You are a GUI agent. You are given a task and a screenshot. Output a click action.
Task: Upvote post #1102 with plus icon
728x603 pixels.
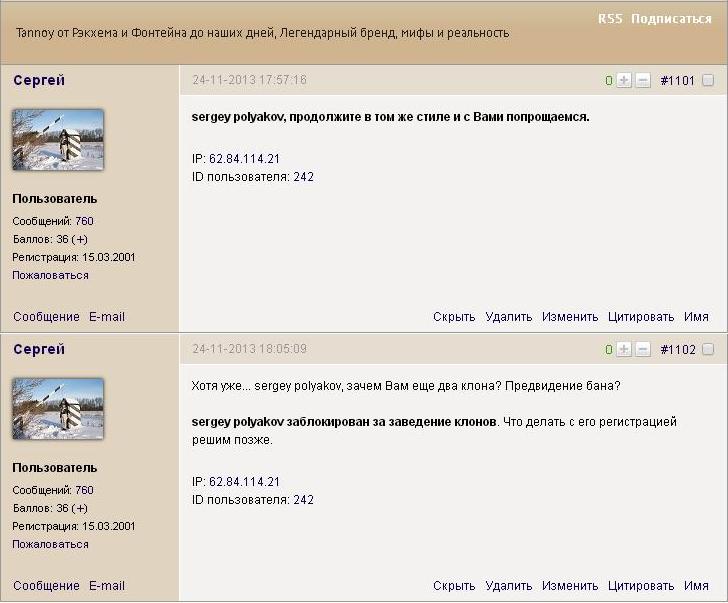pyautogui.click(x=624, y=349)
